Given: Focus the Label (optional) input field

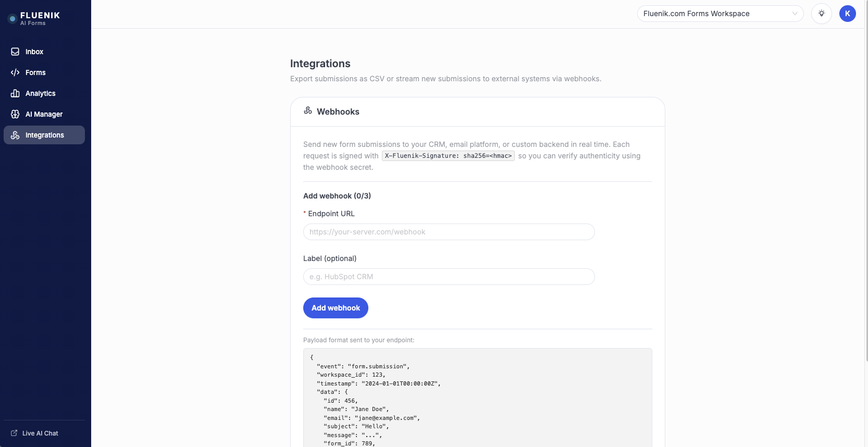Looking at the screenshot, I should (x=449, y=277).
